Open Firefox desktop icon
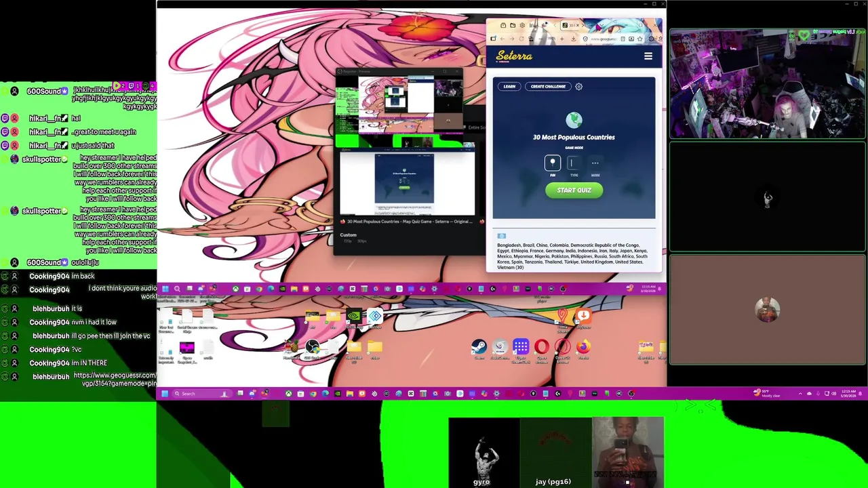This screenshot has height=488, width=868. (x=583, y=348)
